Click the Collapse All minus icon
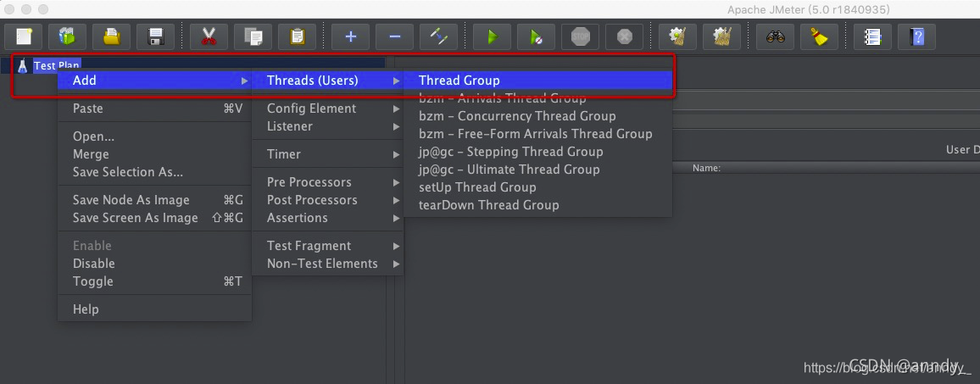 pos(394,37)
